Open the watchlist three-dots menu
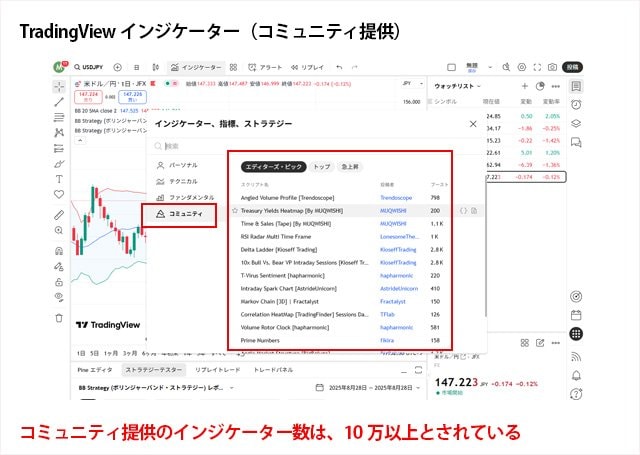The height and width of the screenshot is (455, 640). pos(556,86)
